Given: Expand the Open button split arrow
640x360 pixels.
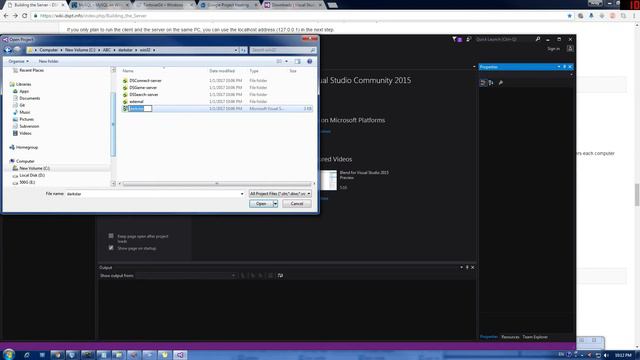Looking at the screenshot, I should [x=276, y=204].
